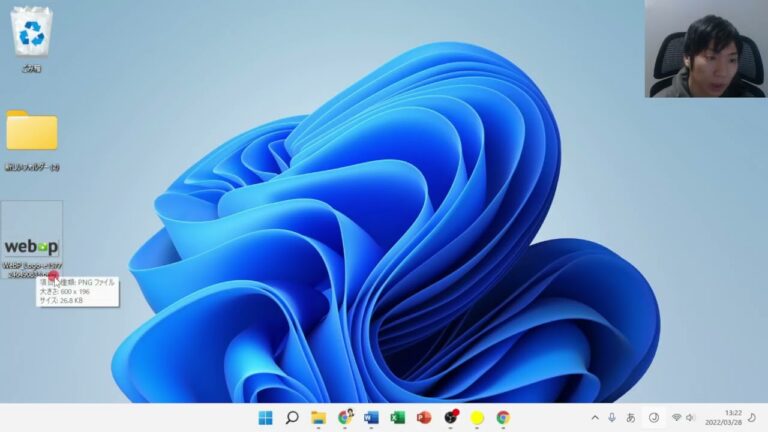Launch Microsoft Excel from the taskbar
This screenshot has height=432, width=768.
click(x=398, y=418)
